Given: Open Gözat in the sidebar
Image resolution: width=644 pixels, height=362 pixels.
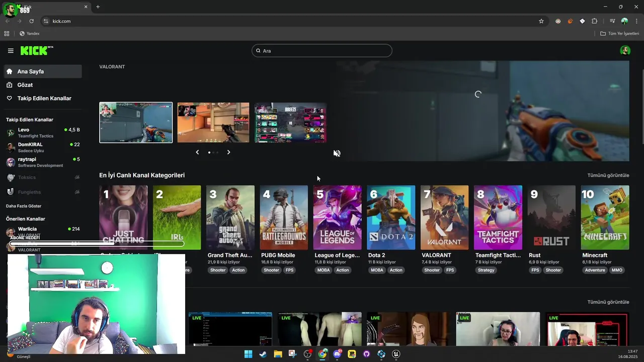Looking at the screenshot, I should tap(43, 85).
